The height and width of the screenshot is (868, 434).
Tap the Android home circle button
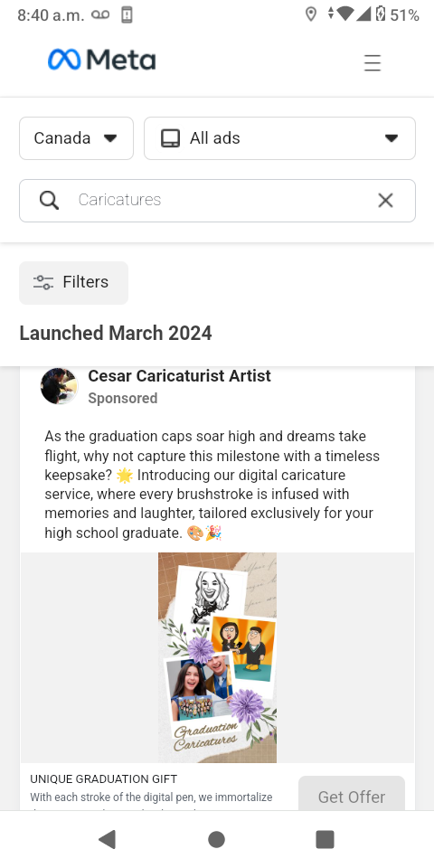coord(216,839)
